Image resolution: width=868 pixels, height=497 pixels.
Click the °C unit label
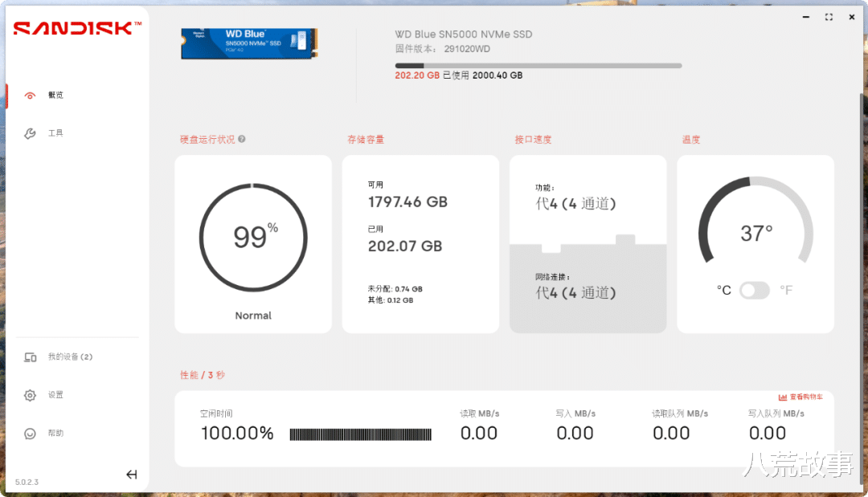click(x=724, y=290)
